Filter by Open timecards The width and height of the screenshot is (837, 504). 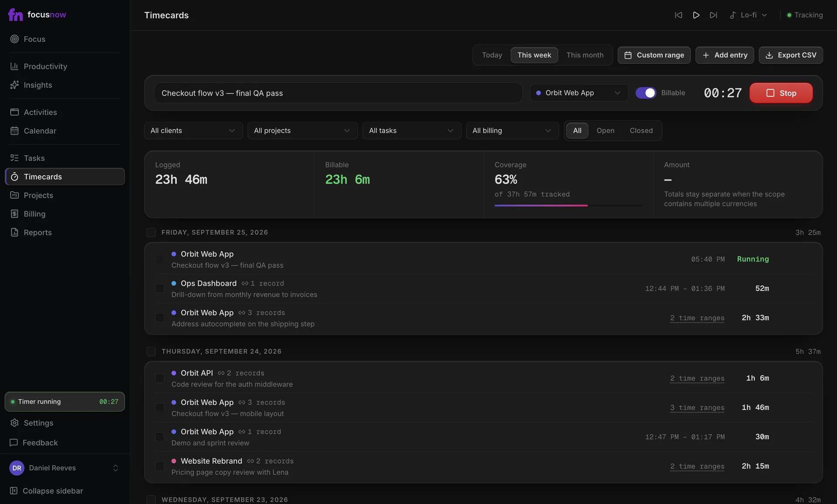pyautogui.click(x=605, y=130)
